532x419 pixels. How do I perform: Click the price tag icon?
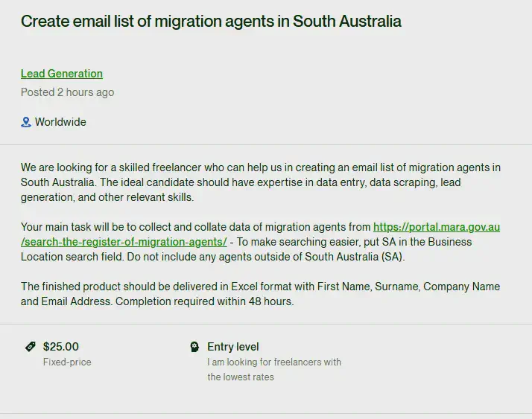point(31,347)
